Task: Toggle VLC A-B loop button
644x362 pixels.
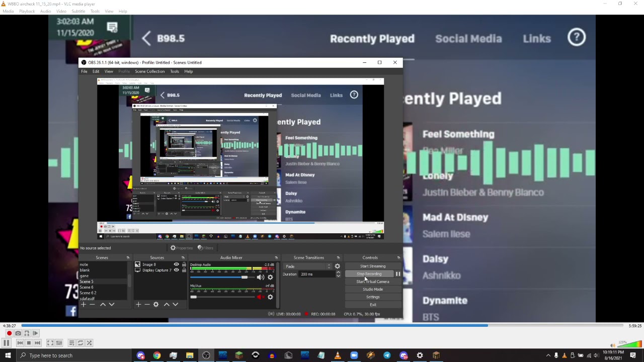Action: (27, 333)
